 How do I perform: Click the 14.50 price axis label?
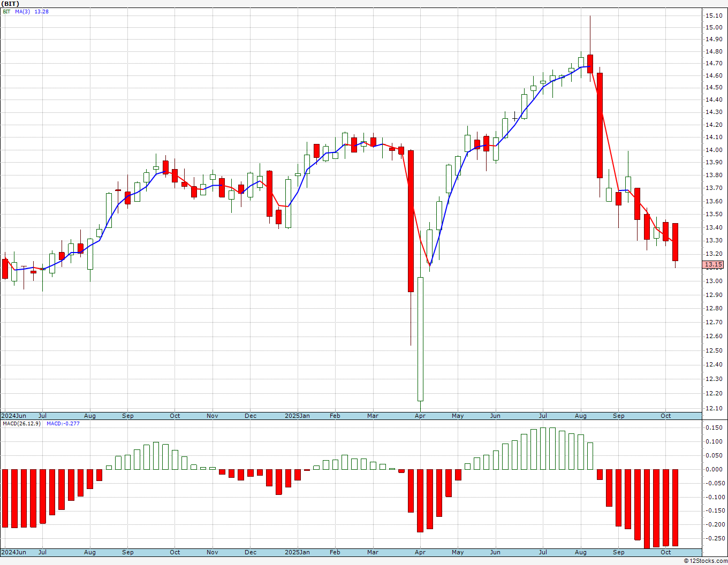pyautogui.click(x=713, y=87)
